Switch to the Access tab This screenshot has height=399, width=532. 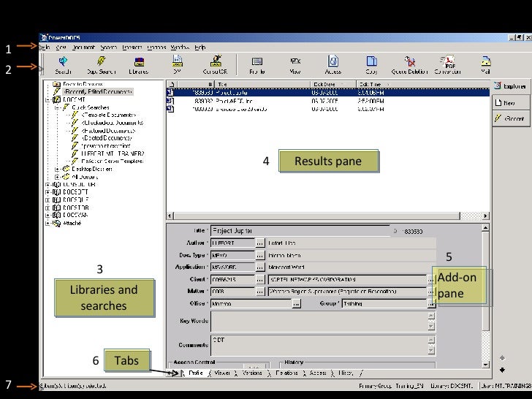318,373
